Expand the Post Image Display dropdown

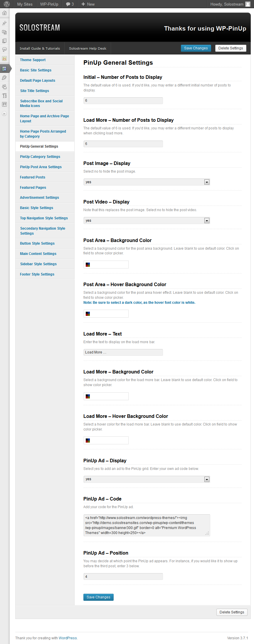pyautogui.click(x=147, y=182)
